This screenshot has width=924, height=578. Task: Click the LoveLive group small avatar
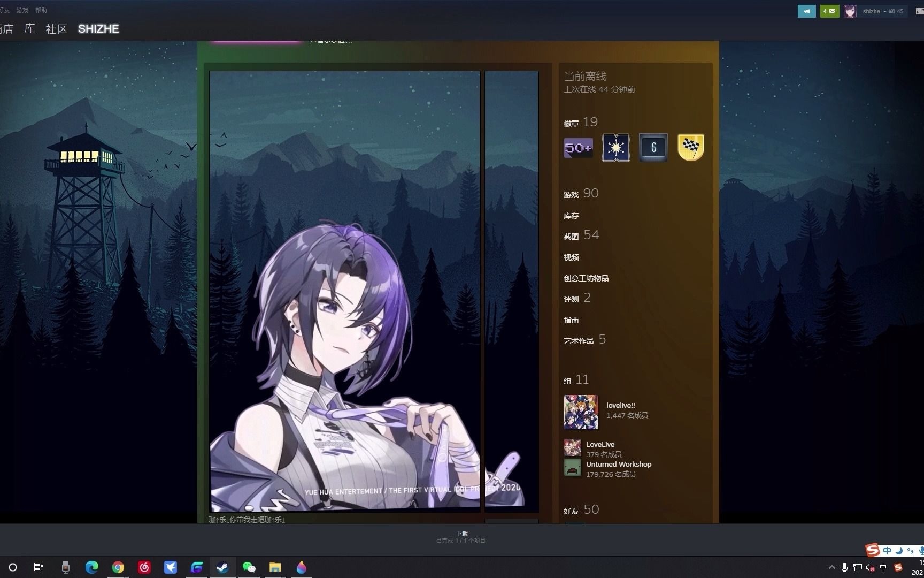click(x=573, y=447)
